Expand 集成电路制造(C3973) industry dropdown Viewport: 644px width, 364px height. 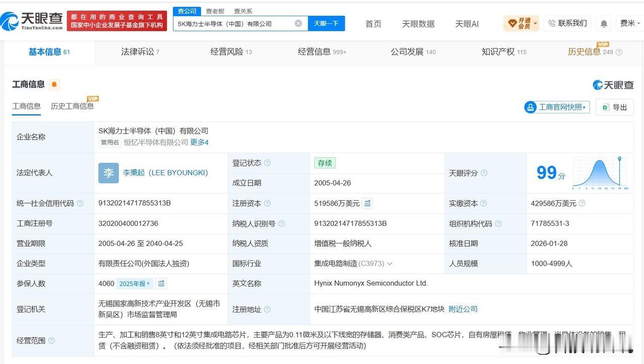click(389, 264)
